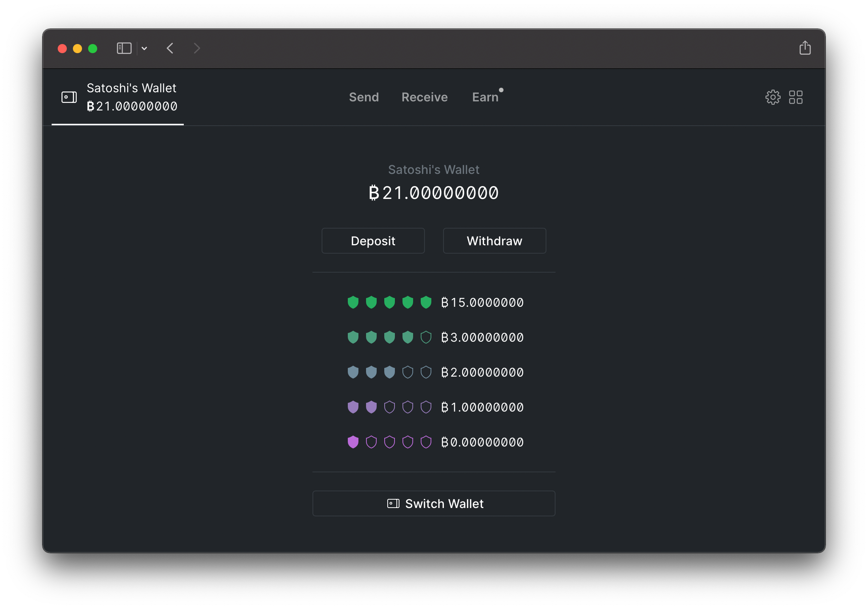The image size is (868, 609).
Task: Open the Receive tab
Action: 425,97
